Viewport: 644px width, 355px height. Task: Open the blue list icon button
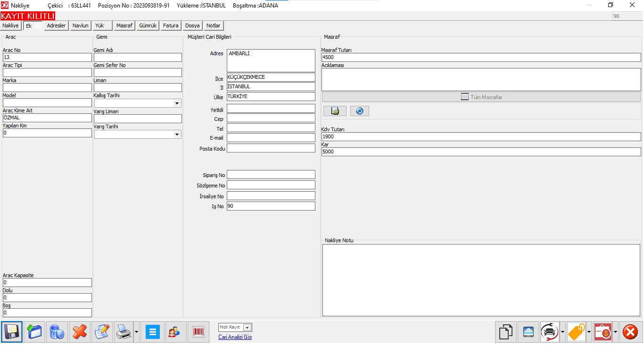[152, 332]
